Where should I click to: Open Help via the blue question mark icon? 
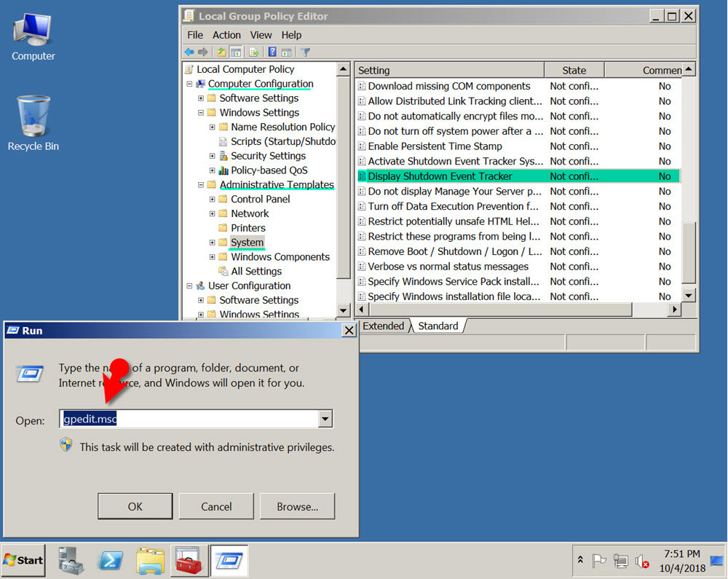[x=272, y=52]
